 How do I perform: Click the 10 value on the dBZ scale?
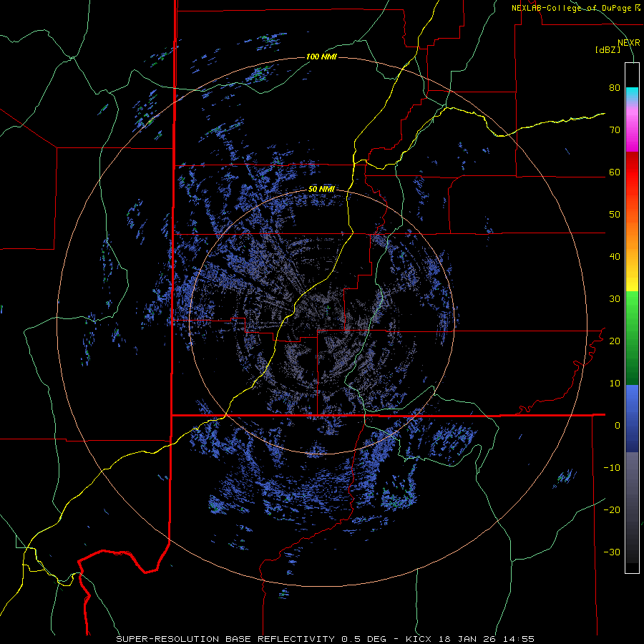615,384
